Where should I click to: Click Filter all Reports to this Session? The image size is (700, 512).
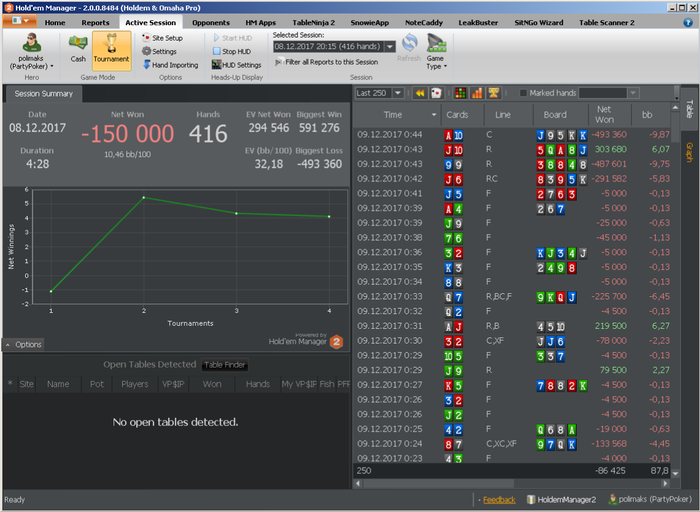327,62
